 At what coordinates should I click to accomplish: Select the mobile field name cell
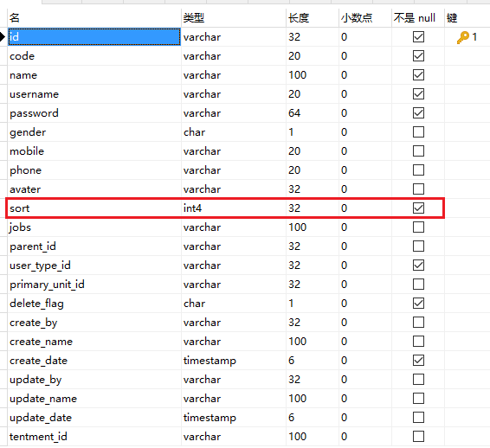[94, 151]
